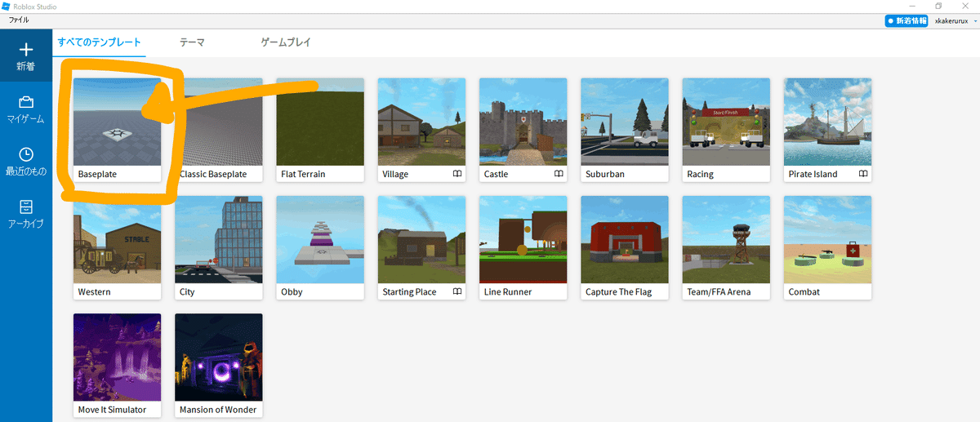Click the City label text
The height and width of the screenshot is (422, 980).
click(187, 292)
